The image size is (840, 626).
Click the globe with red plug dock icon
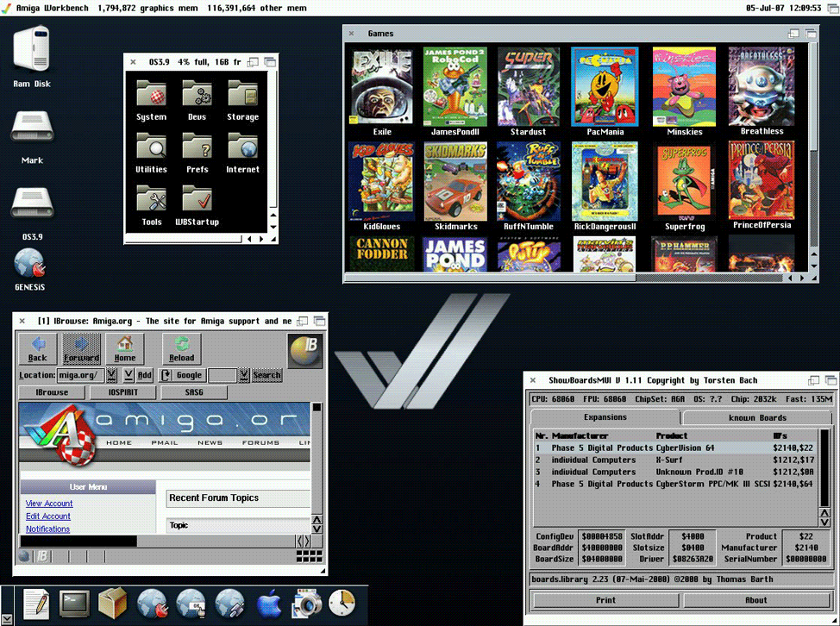[x=152, y=604]
